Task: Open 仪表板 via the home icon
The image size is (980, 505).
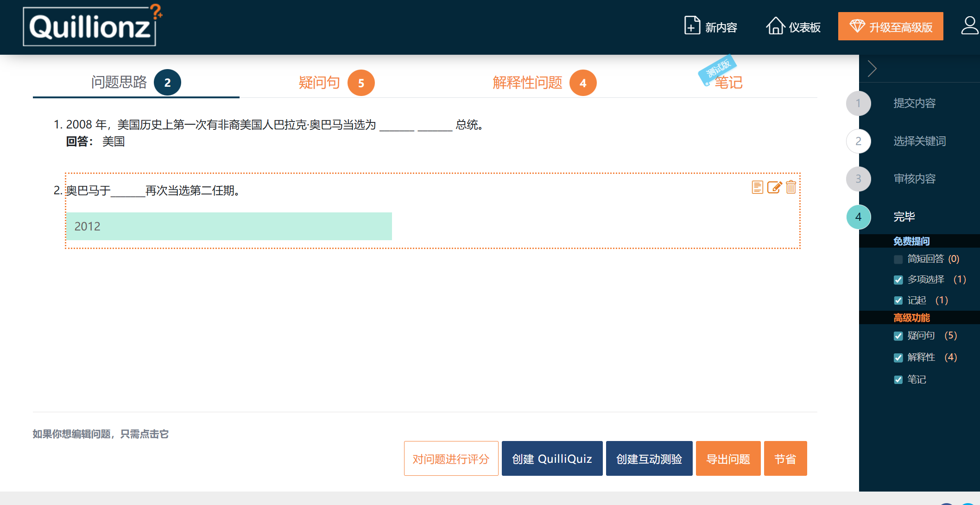Action: [x=775, y=26]
